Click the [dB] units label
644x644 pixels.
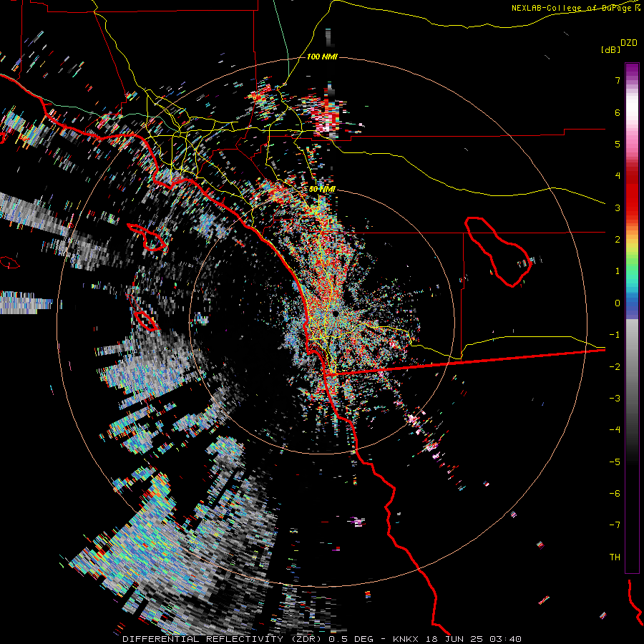pos(611,49)
